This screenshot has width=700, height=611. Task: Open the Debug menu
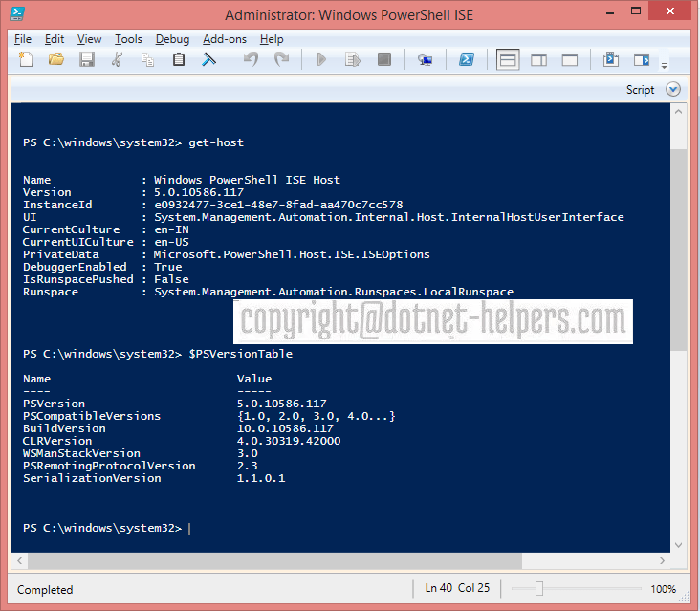point(172,39)
